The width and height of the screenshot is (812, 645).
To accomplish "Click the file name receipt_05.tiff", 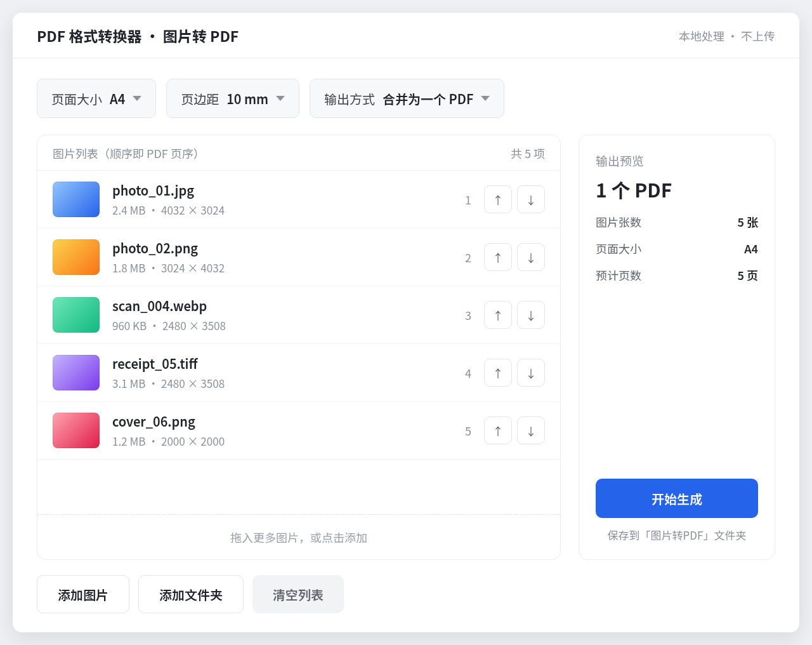I will tap(155, 364).
